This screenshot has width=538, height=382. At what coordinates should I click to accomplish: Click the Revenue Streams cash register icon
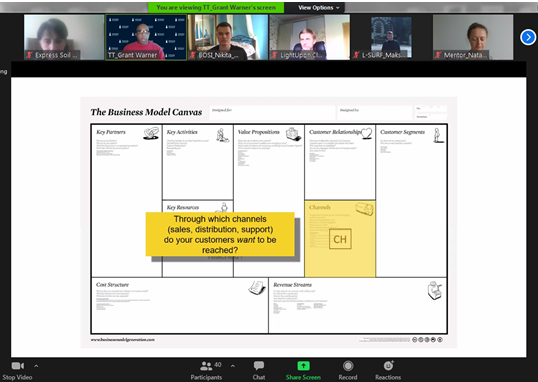click(x=435, y=290)
